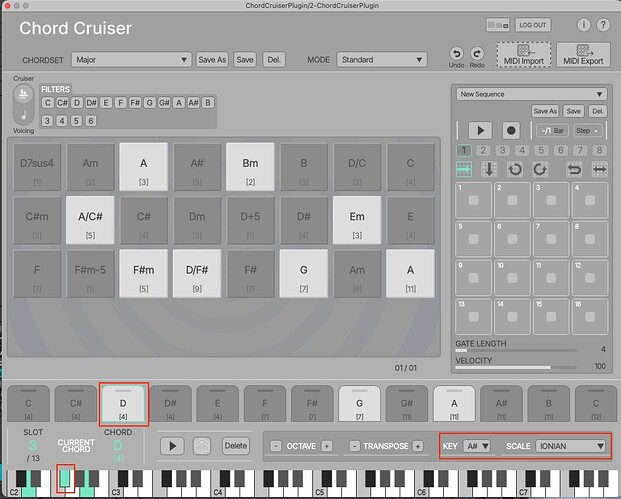Select the D [4] chord slot tab

pyautogui.click(x=123, y=404)
